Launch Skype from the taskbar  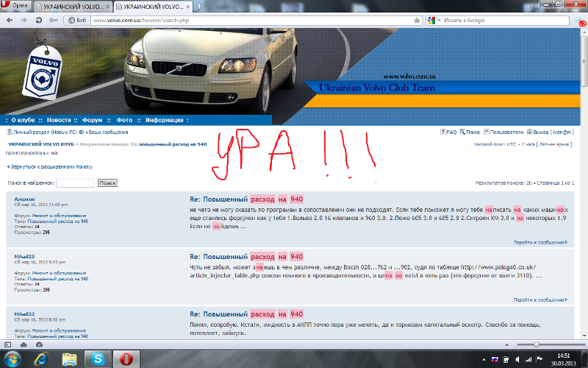click(x=98, y=359)
